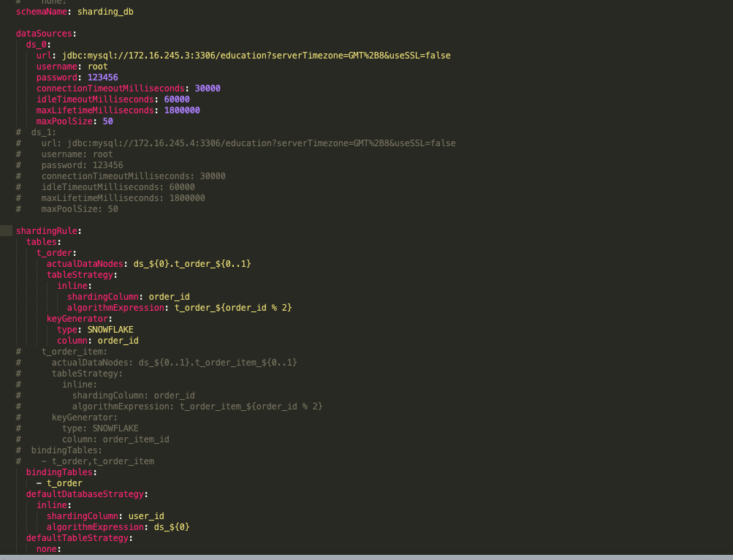Place cursor on ds_0 key

tap(37, 45)
